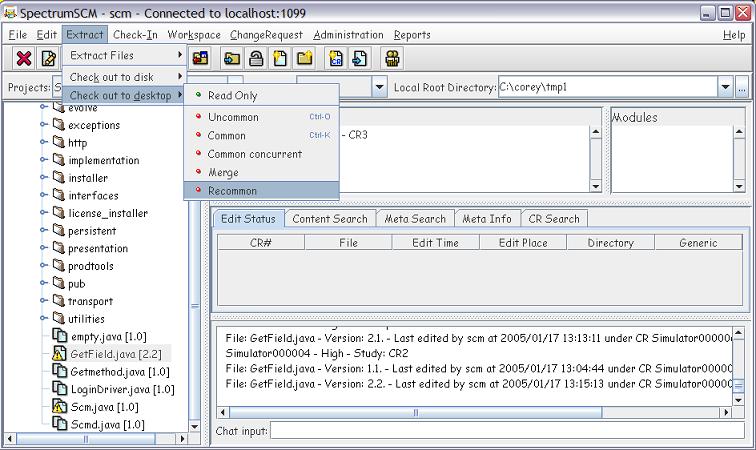Viewport: 756px width, 450px height.
Task: Click the Generic column header
Action: pos(698,243)
